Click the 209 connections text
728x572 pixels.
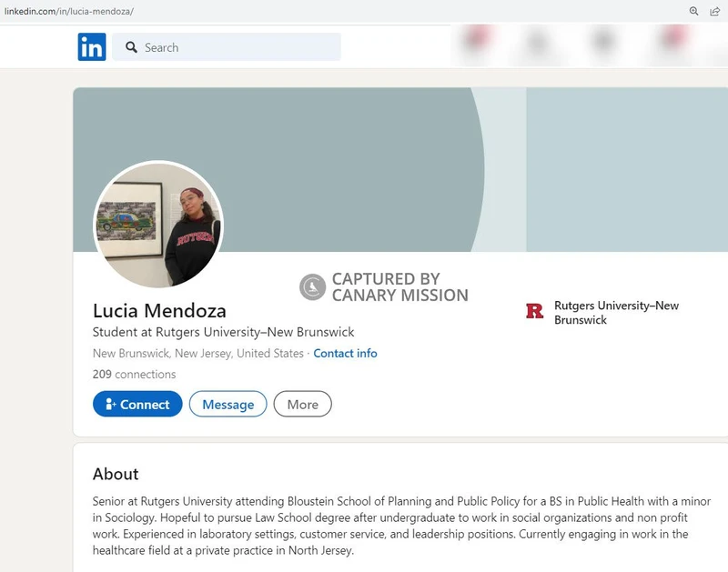[134, 374]
